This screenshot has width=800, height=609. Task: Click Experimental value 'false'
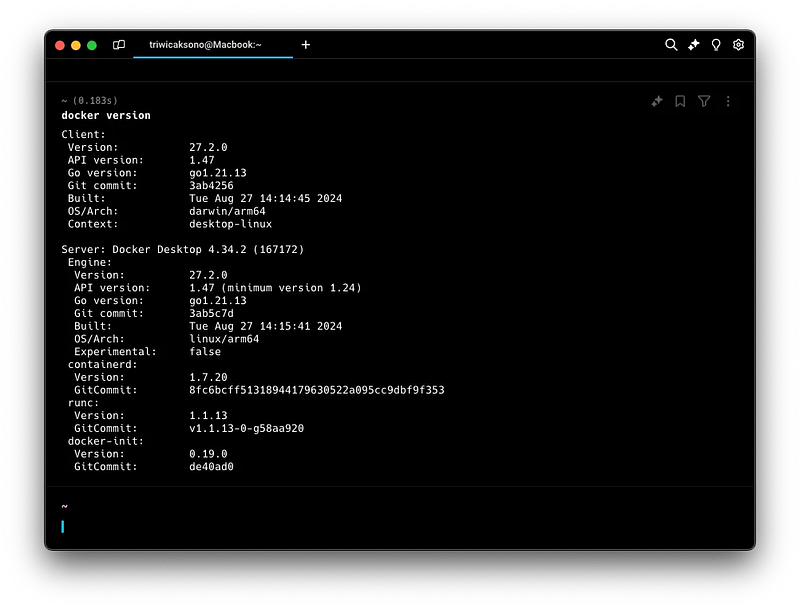pyautogui.click(x=205, y=351)
